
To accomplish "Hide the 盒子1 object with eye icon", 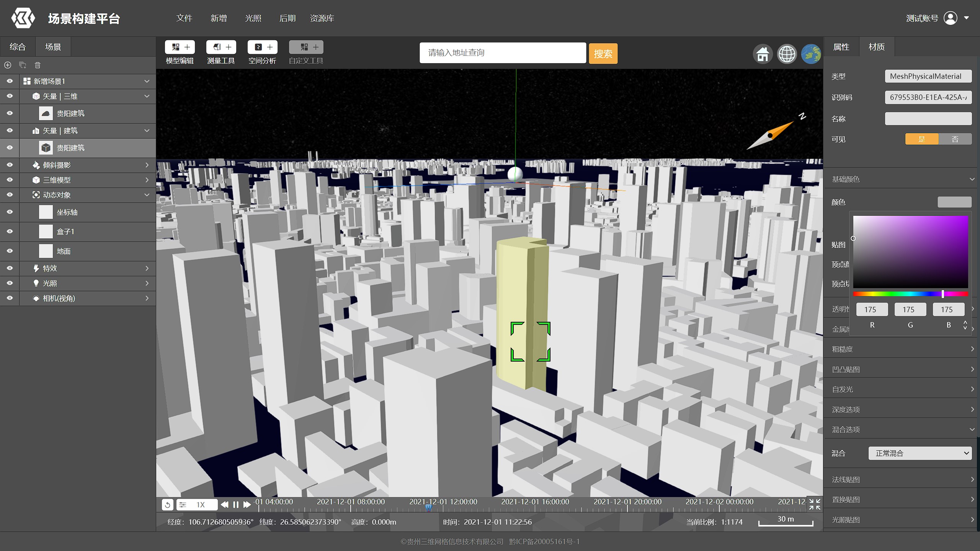I will (x=10, y=231).
